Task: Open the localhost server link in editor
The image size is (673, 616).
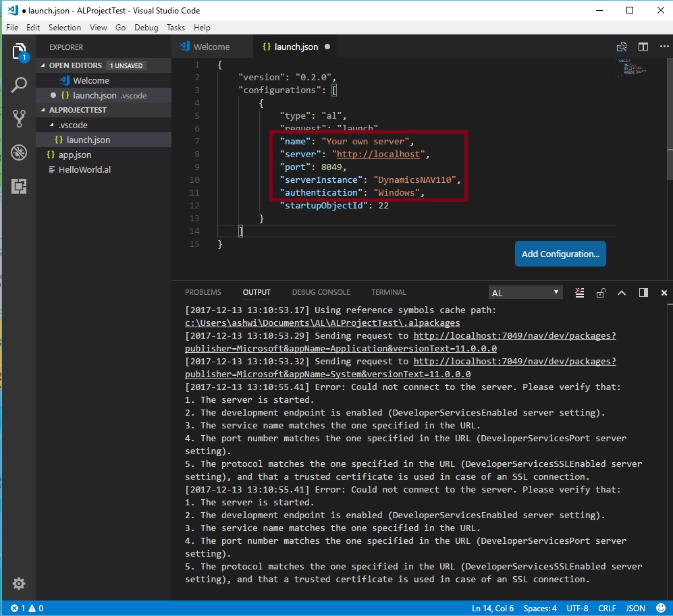Action: pos(379,155)
